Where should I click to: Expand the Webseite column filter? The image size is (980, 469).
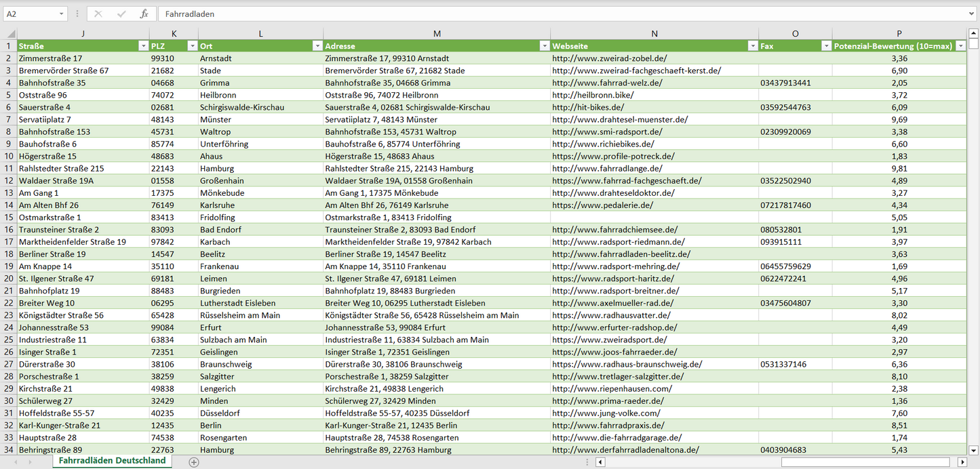[752, 46]
